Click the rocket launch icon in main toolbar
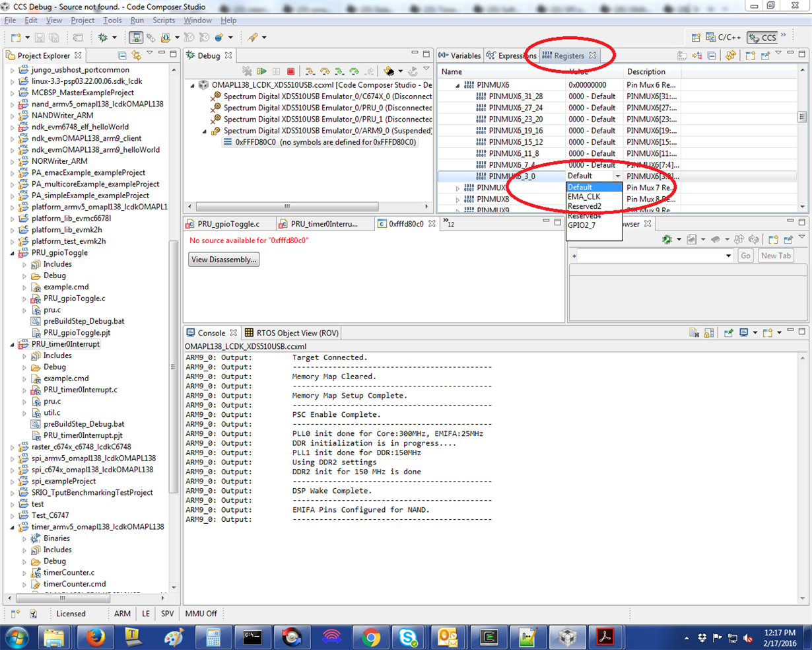This screenshot has height=650, width=812. (253, 38)
